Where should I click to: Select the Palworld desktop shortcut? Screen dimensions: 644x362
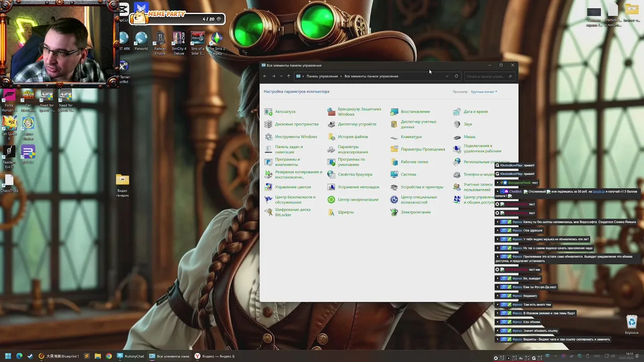(x=141, y=42)
